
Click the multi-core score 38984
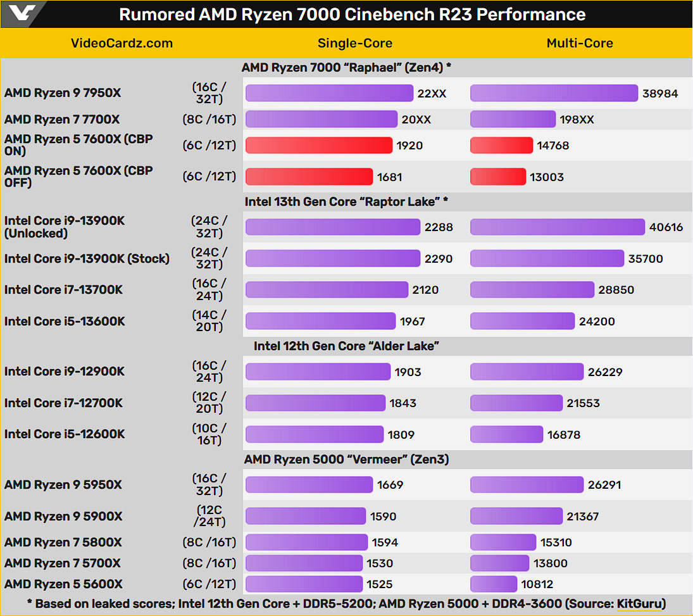(660, 94)
